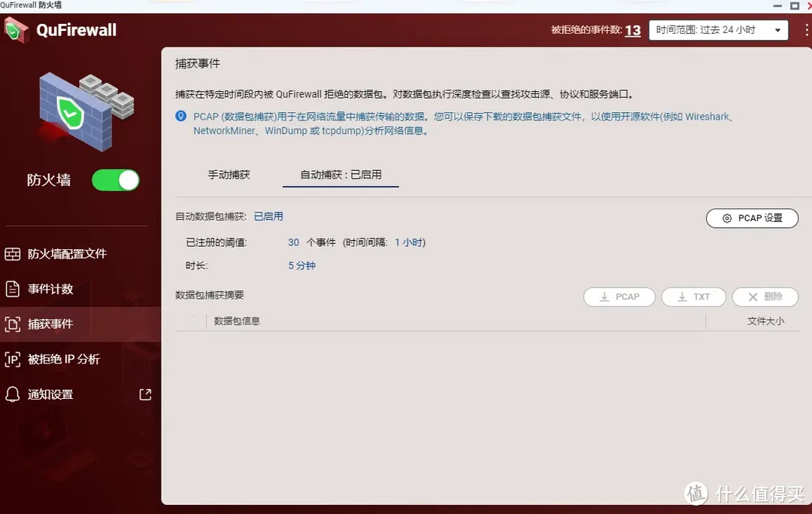This screenshot has width=812, height=514.
Task: Click the 捕获事件 page heading
Action: (197, 64)
